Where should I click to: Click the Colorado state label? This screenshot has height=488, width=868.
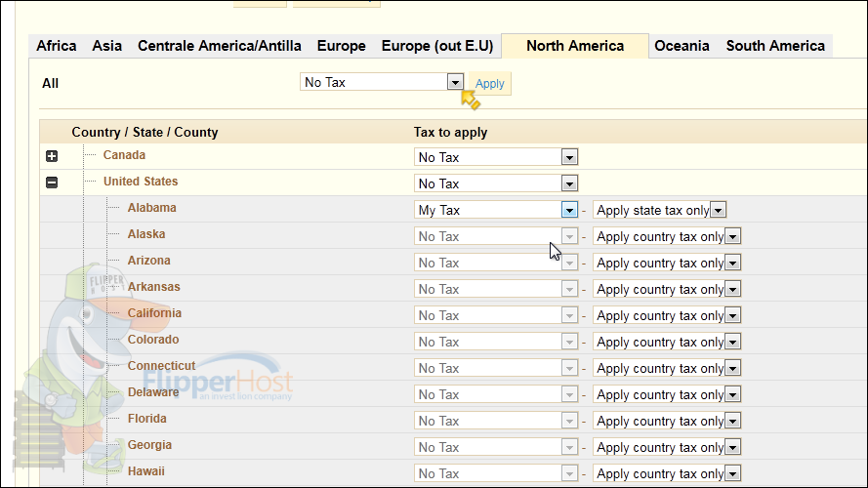point(153,340)
